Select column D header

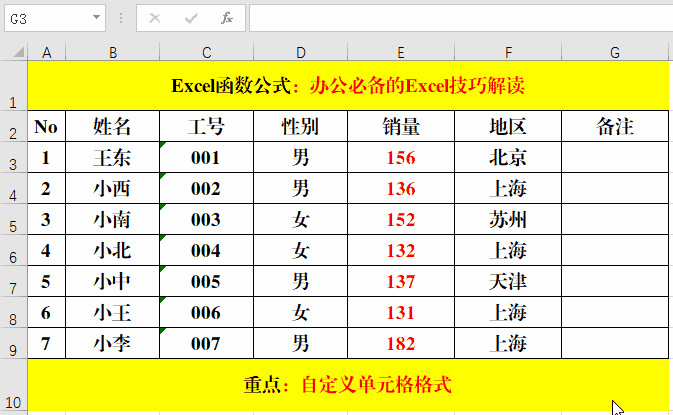click(300, 52)
